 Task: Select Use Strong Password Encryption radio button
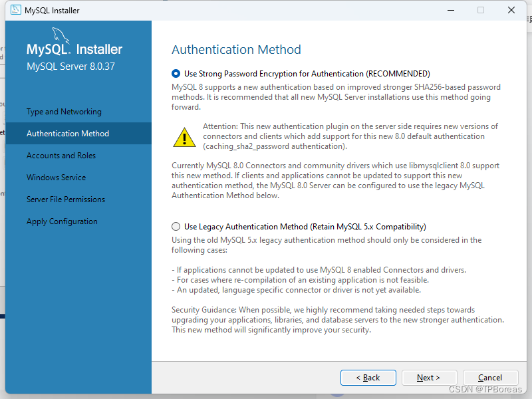pyautogui.click(x=176, y=74)
